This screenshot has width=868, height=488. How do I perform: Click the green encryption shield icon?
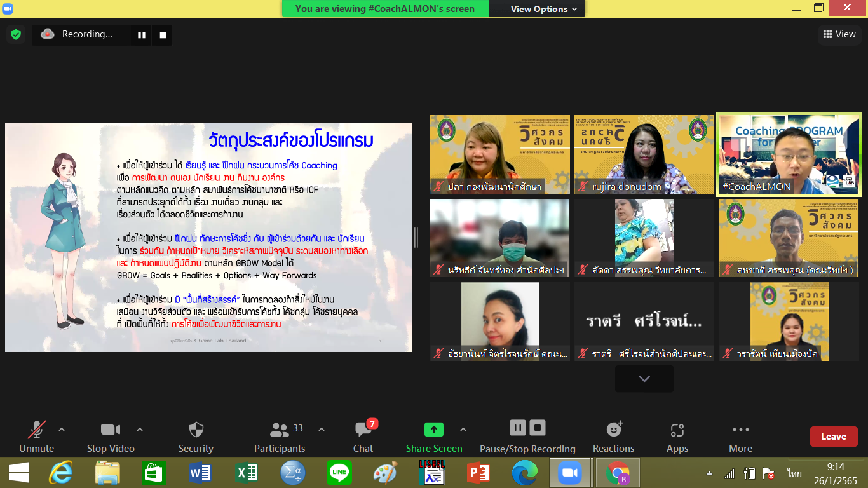tap(16, 34)
